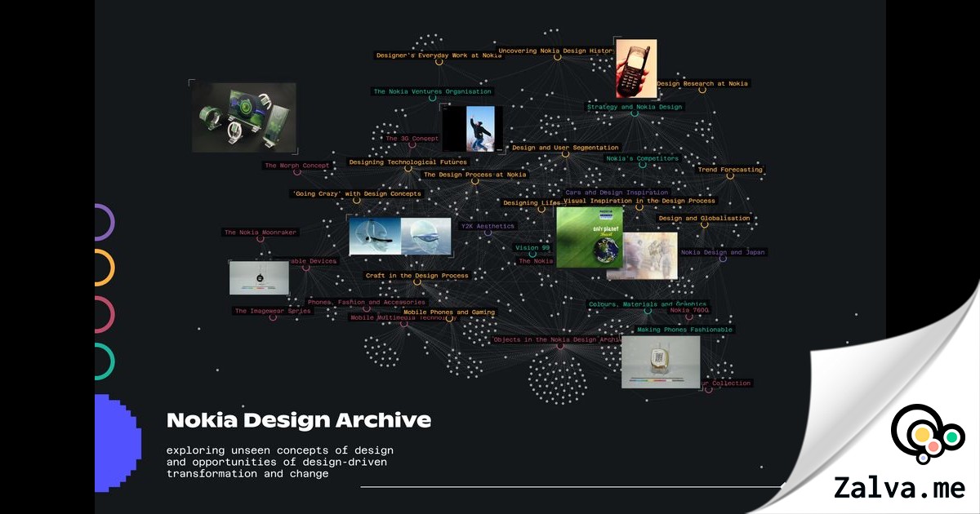Image resolution: width=980 pixels, height=514 pixels.
Task: Select 'The 3G Concept' label
Action: [412, 139]
